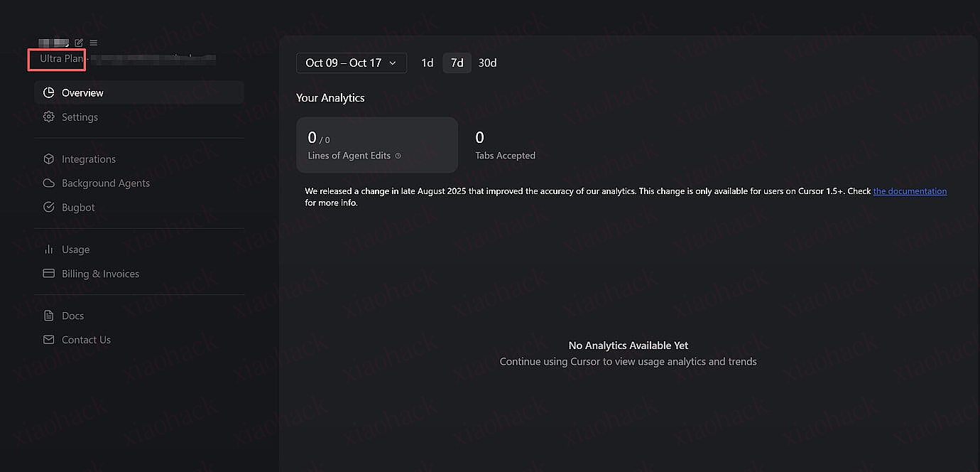Select the Integrations cube icon

point(49,159)
